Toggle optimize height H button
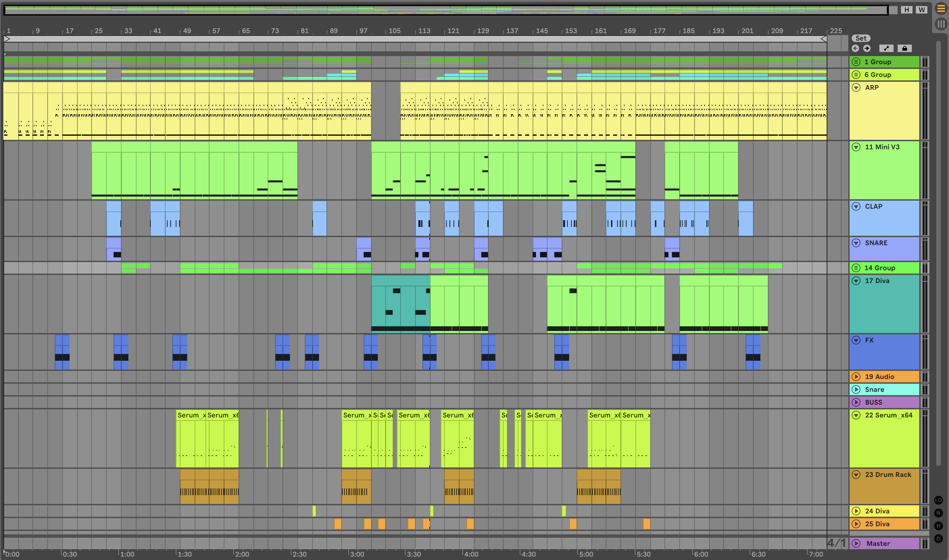 [907, 10]
